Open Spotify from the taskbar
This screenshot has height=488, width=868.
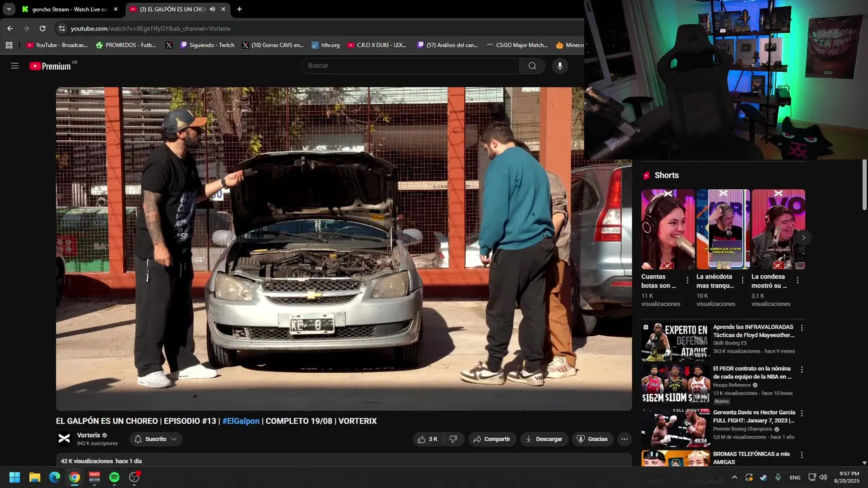(114, 477)
